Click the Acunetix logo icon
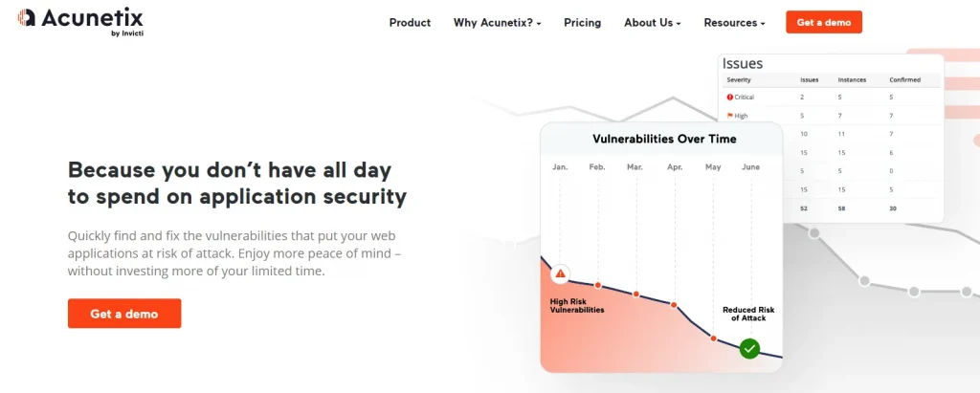Screen dimensions: 980x393 pyautogui.click(x=26, y=17)
